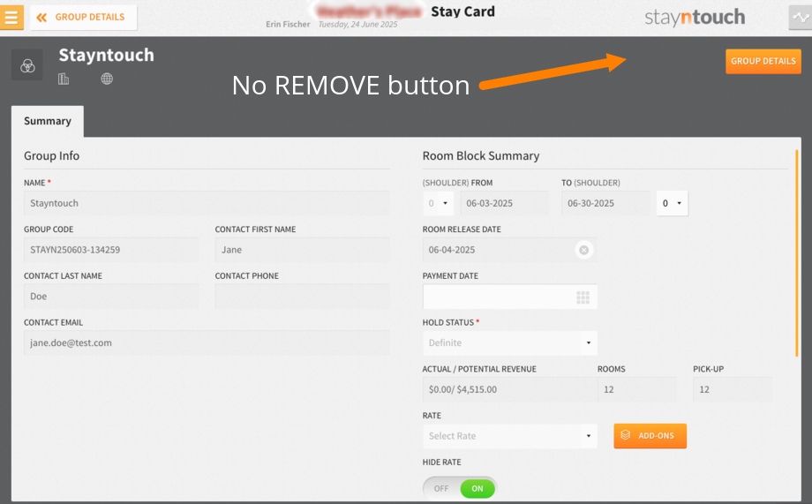Screen dimensions: 812x504
Task: Click the staynTouch logo
Action: [695, 18]
